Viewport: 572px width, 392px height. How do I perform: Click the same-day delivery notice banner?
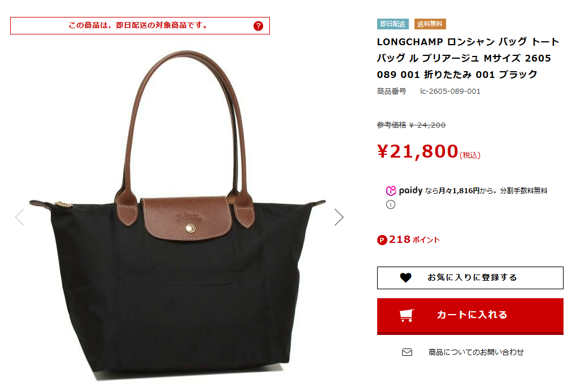(x=140, y=25)
